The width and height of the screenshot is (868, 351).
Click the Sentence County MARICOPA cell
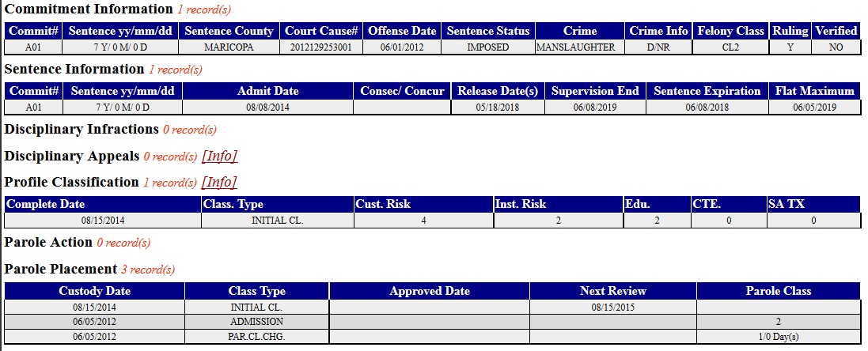click(x=229, y=47)
